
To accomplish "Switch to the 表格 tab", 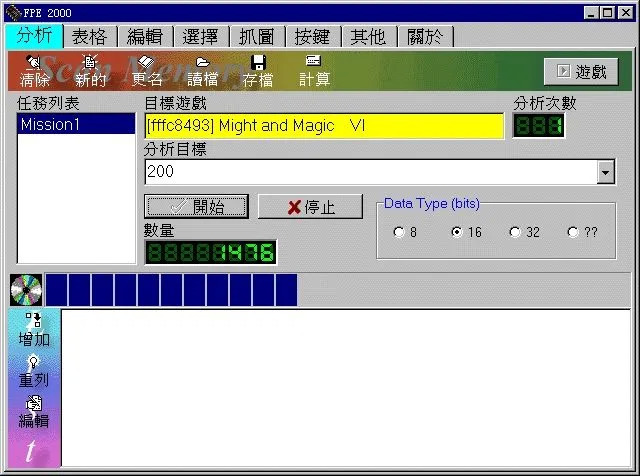I will tap(93, 37).
